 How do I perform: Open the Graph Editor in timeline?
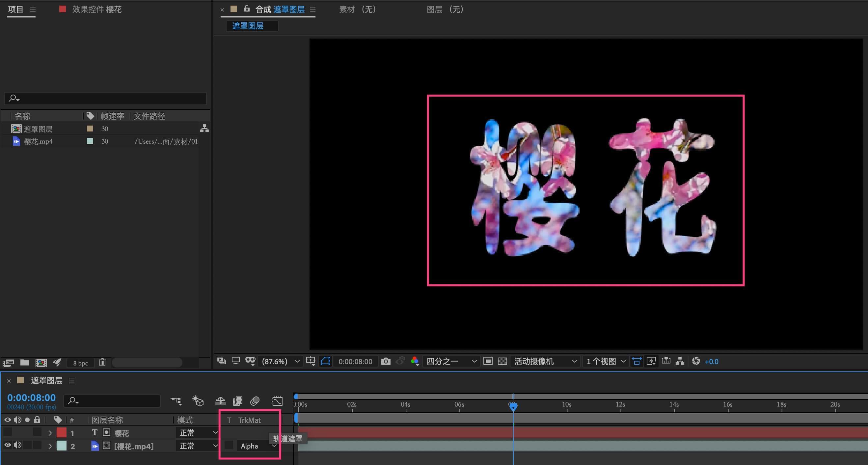pos(277,401)
